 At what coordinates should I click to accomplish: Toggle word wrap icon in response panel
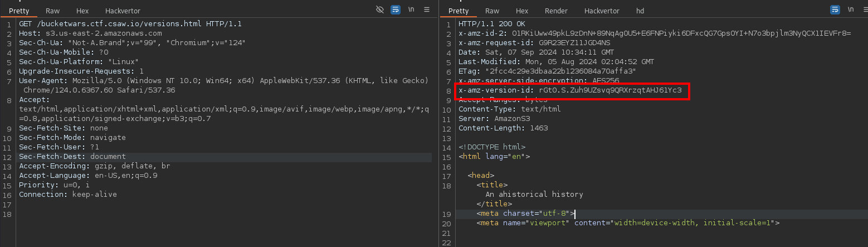coord(835,10)
